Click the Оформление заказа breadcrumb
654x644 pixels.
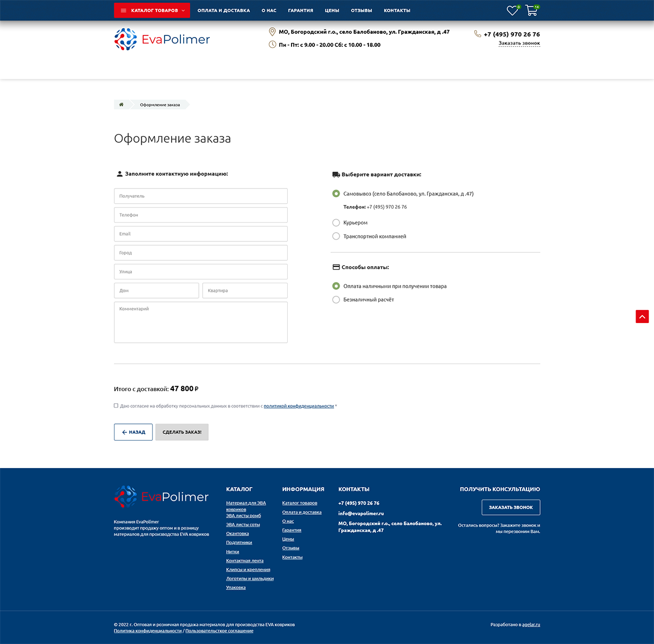[160, 105]
